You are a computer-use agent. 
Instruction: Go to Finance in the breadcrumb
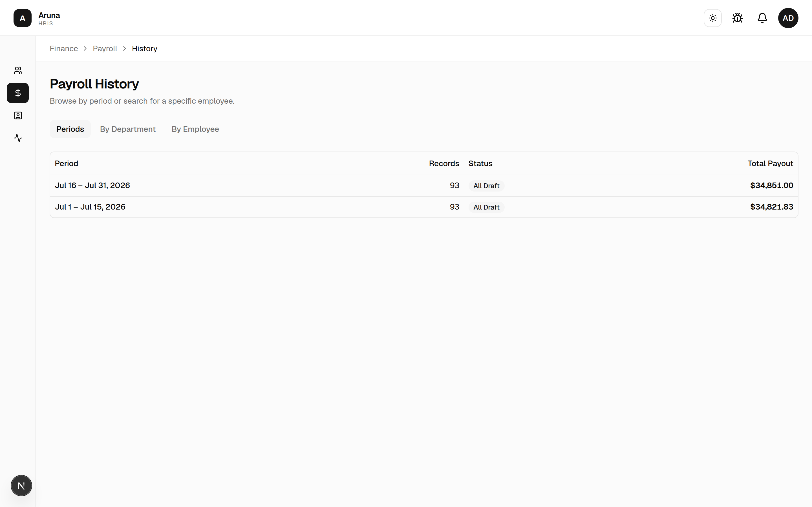[64, 49]
